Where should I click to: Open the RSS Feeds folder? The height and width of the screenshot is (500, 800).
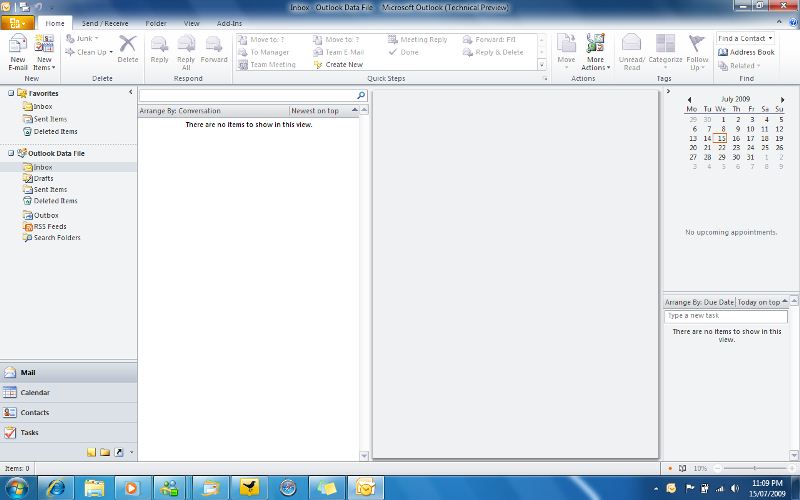point(50,227)
